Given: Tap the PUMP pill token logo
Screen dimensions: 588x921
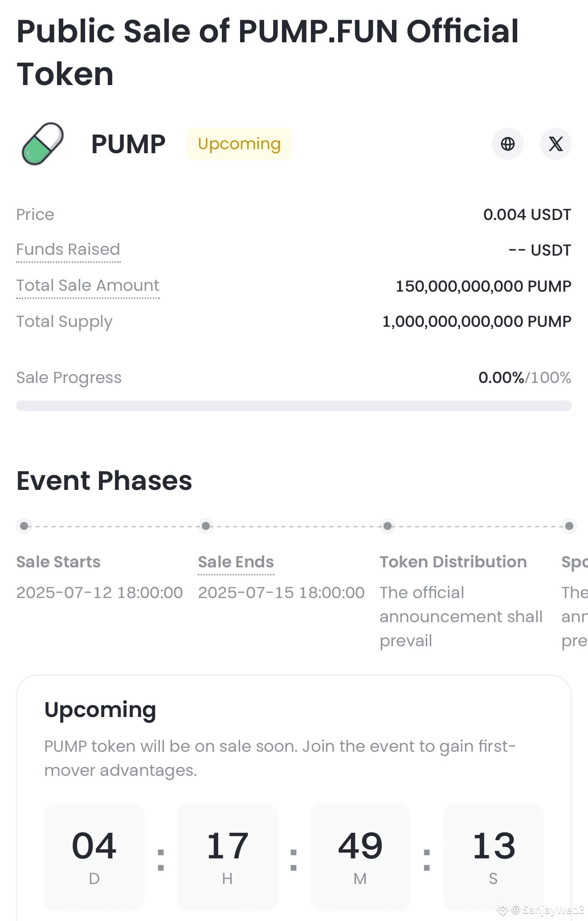Looking at the screenshot, I should 43,144.
